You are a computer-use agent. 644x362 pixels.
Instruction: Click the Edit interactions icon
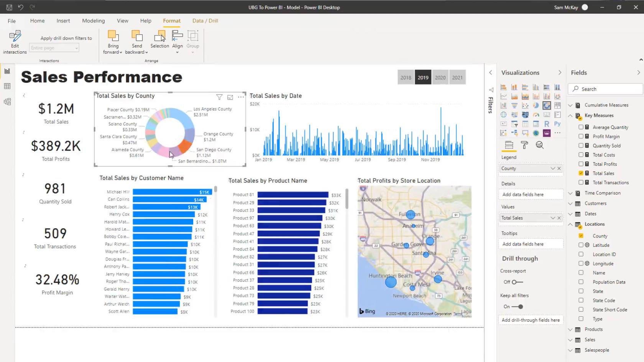(15, 36)
